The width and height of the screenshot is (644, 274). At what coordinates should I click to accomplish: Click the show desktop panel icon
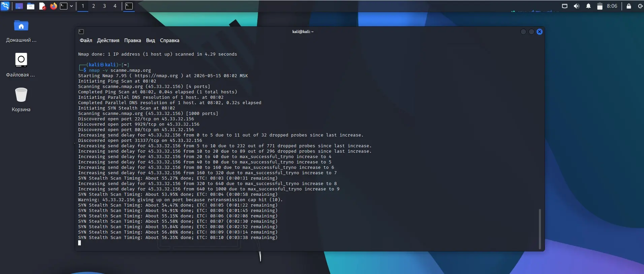coord(19,6)
